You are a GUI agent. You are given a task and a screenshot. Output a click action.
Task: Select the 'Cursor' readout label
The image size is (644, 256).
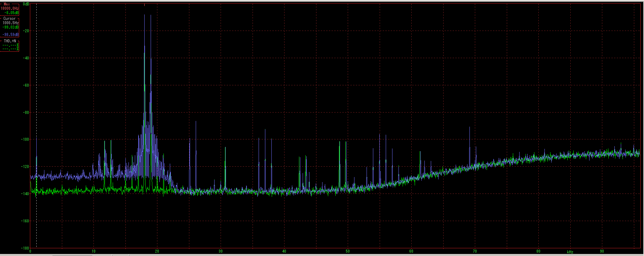click(9, 18)
